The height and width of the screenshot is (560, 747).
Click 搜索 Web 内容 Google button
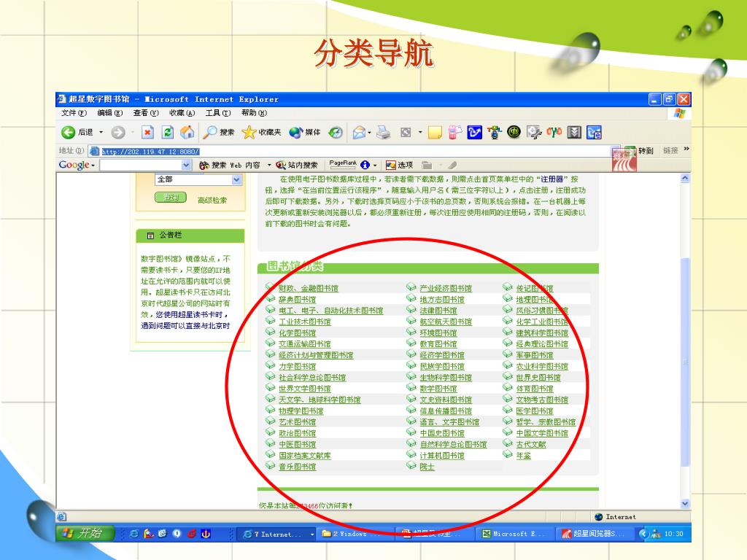[x=230, y=166]
